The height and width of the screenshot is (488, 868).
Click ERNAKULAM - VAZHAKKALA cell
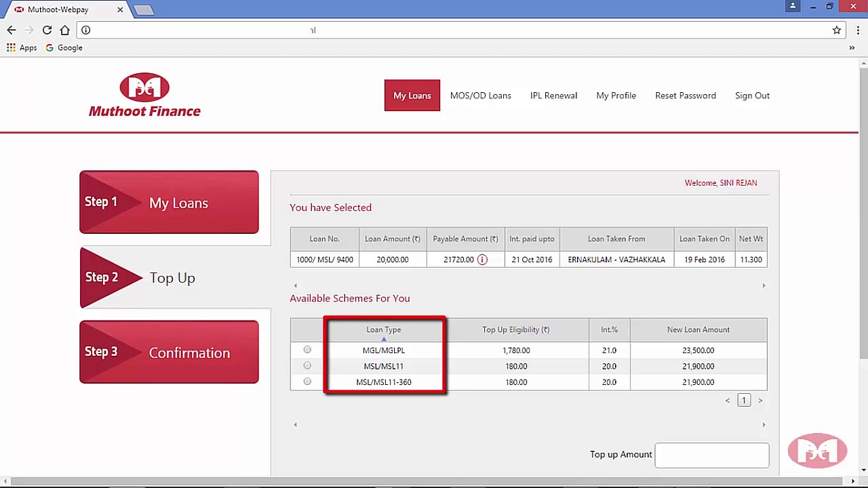(616, 260)
